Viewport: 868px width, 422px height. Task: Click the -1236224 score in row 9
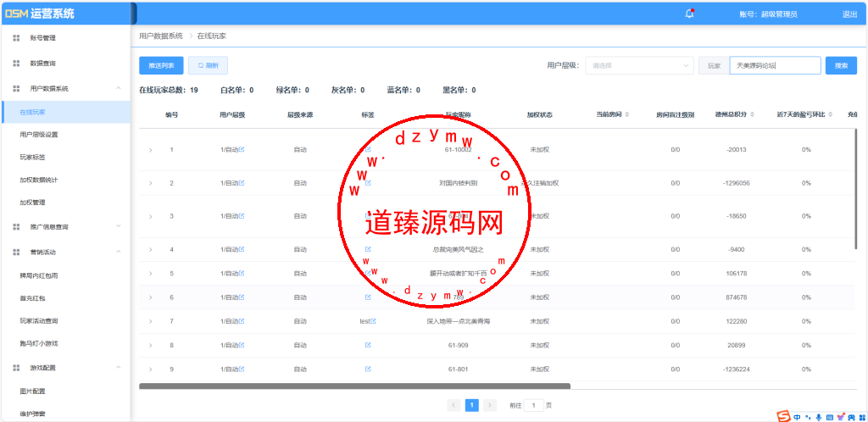[x=738, y=369]
